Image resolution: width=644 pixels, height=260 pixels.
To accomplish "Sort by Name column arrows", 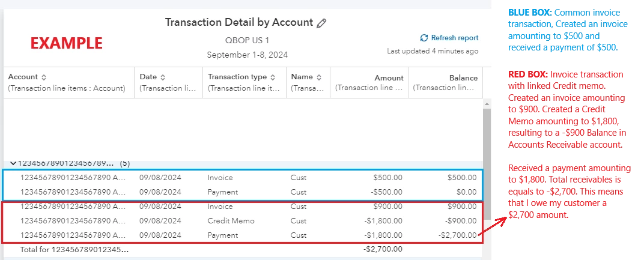I will pos(319,77).
